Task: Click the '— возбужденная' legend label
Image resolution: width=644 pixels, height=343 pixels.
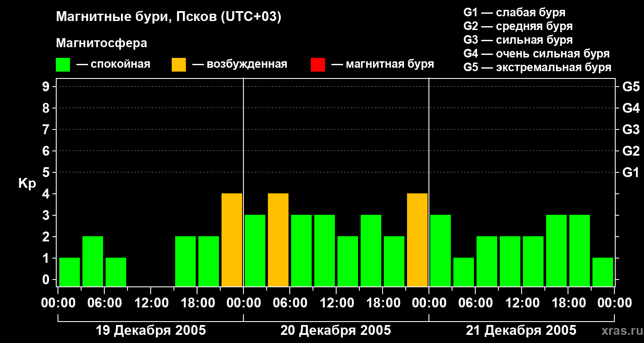Action: (240, 64)
